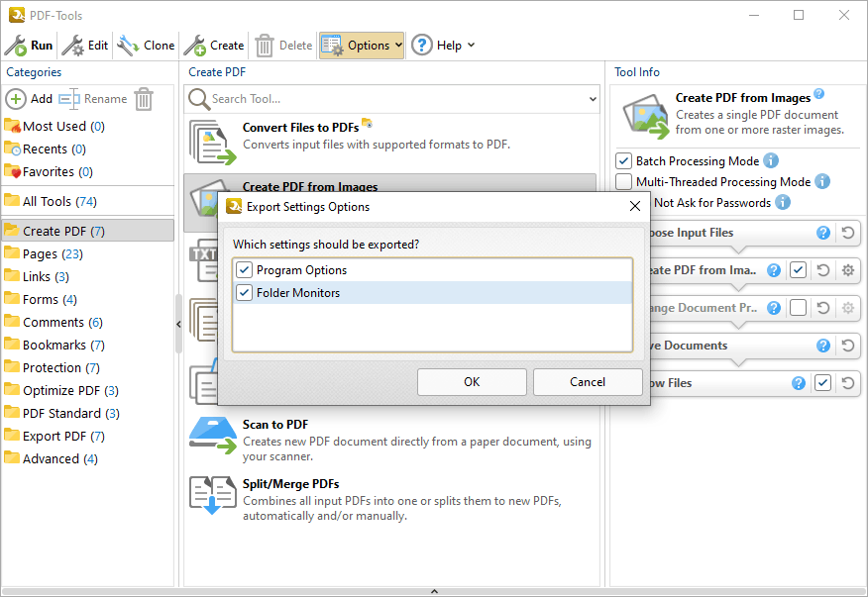Select Optimize PDF (3) category

[x=61, y=390]
